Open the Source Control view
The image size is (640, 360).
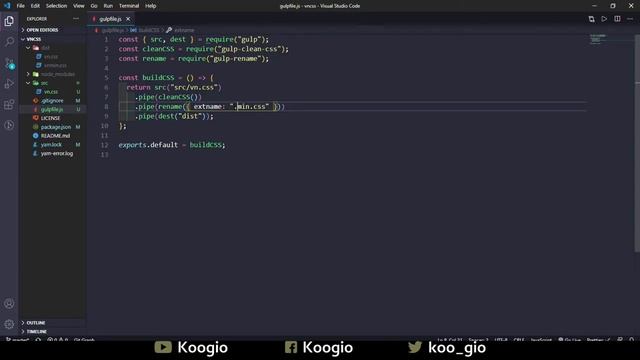coord(9,63)
